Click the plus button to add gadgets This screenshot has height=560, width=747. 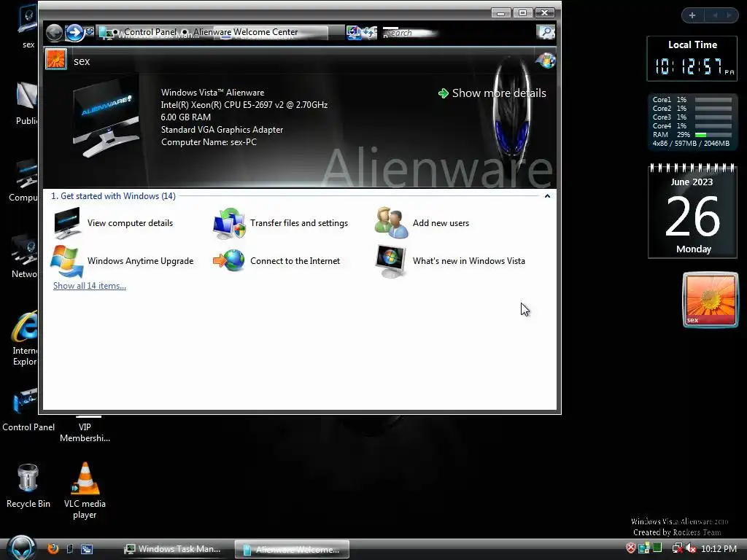692,15
